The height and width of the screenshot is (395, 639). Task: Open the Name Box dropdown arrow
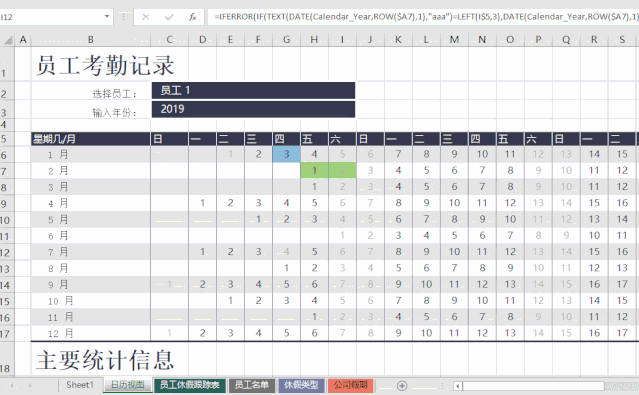pyautogui.click(x=107, y=17)
